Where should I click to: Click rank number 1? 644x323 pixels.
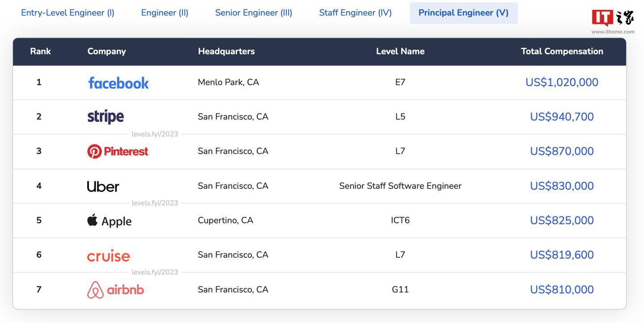[x=39, y=82]
